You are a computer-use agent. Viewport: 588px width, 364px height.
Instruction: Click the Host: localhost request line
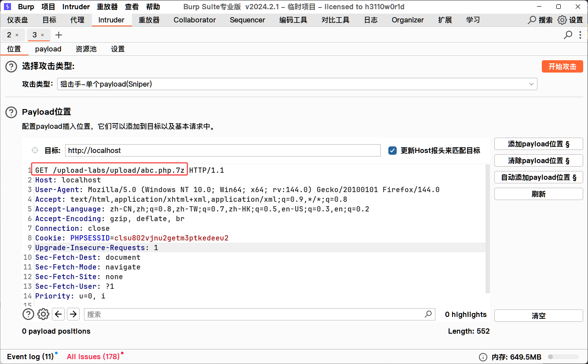point(68,180)
